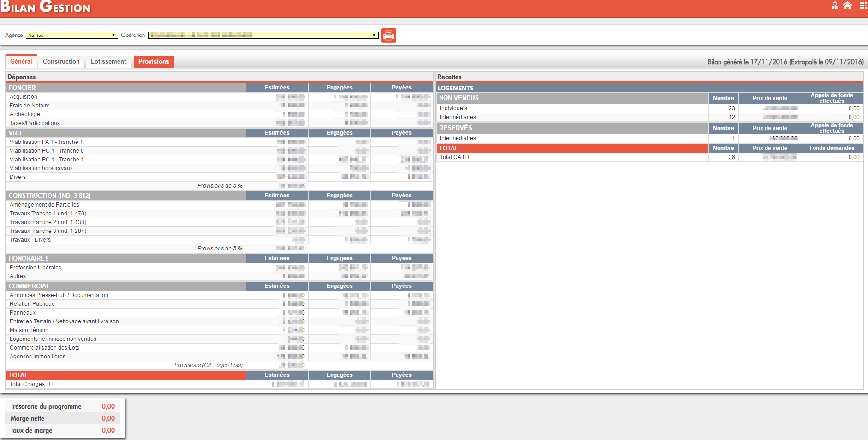Viewport: 868px width, 440px height.
Task: Click the Agences Immobilières row
Action: [37, 357]
